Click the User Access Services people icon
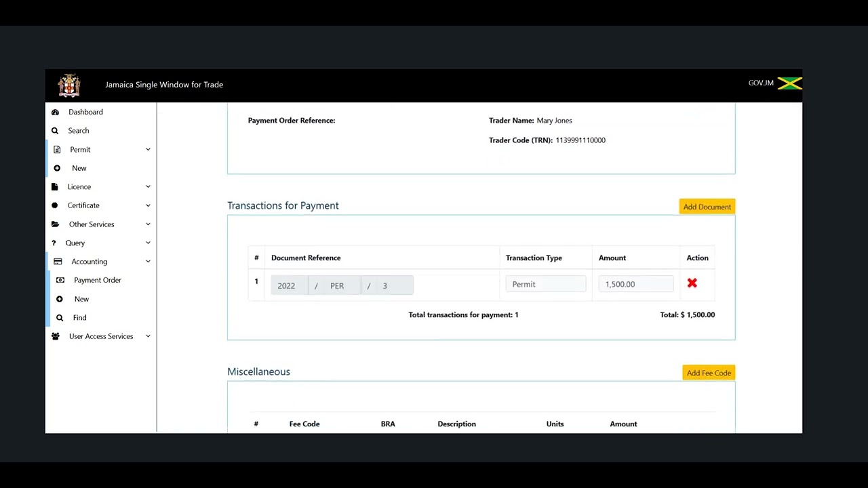Screen dimensions: 868x488 coord(56,336)
